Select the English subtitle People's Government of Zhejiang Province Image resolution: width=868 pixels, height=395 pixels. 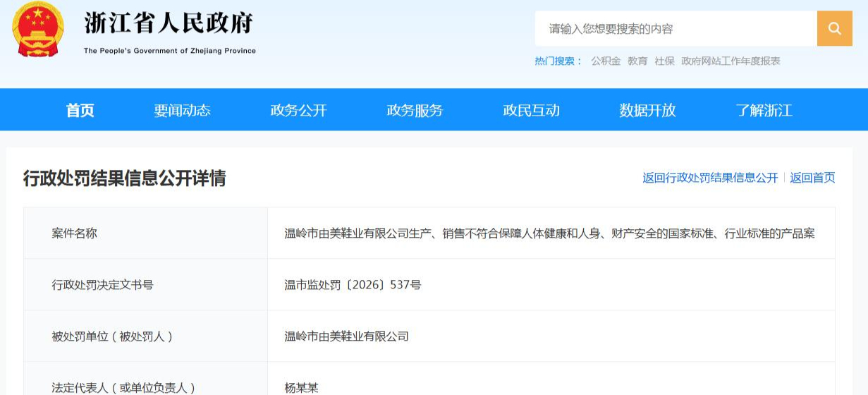(170, 51)
